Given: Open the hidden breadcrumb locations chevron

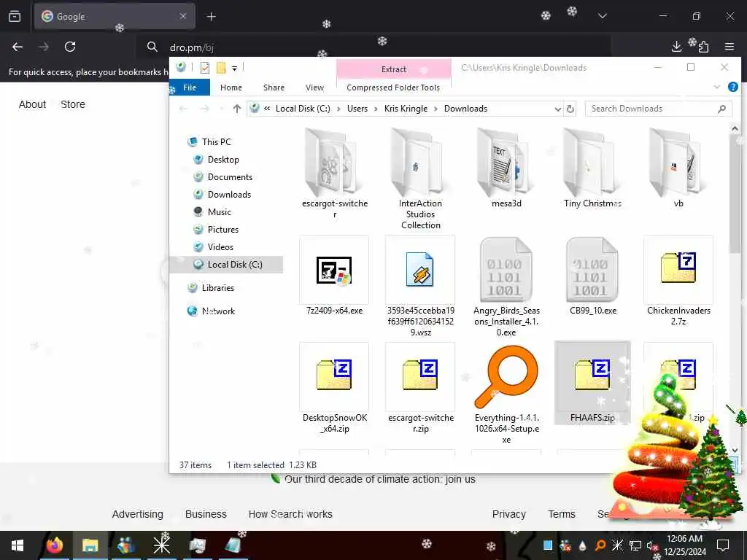Looking at the screenshot, I should [x=267, y=109].
